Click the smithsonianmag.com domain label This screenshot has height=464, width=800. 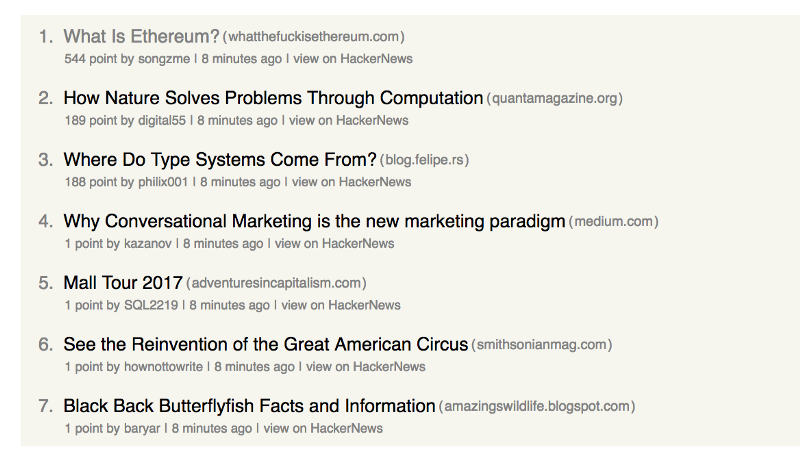541,345
